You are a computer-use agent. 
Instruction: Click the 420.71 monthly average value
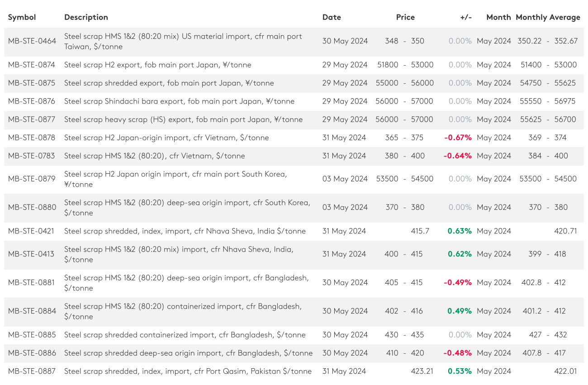(x=565, y=231)
